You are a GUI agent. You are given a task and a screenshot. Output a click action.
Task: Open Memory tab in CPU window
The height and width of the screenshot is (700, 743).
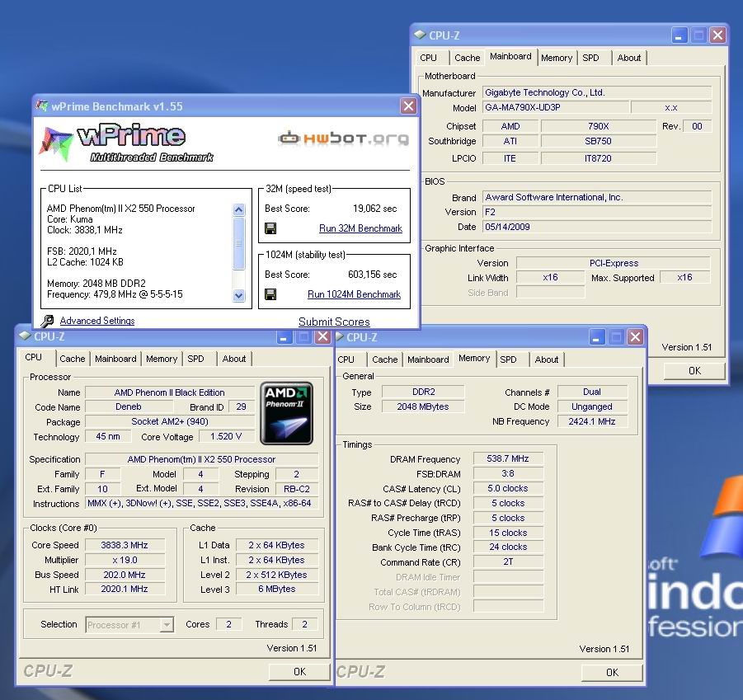(x=162, y=359)
